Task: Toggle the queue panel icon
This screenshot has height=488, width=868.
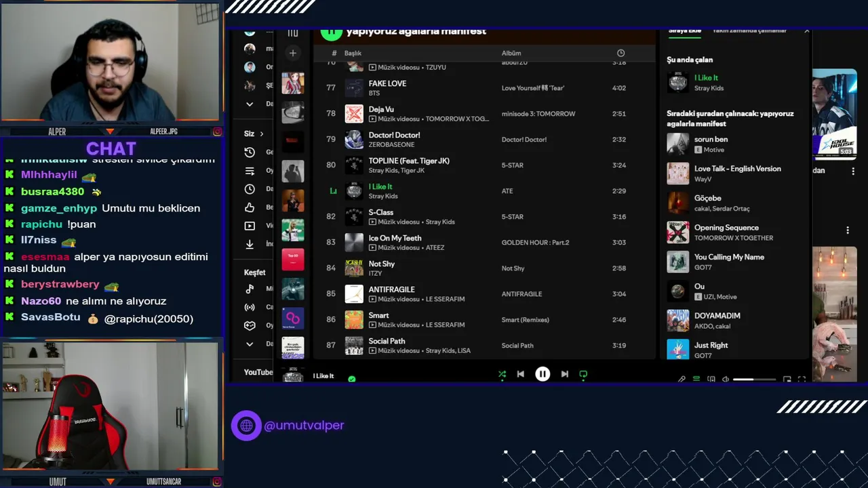Action: (x=696, y=380)
